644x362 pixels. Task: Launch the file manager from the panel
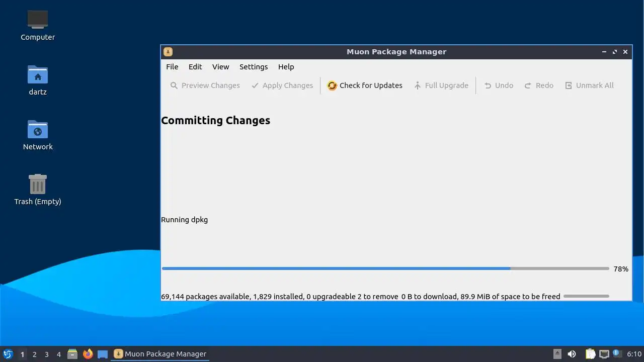pyautogui.click(x=72, y=354)
